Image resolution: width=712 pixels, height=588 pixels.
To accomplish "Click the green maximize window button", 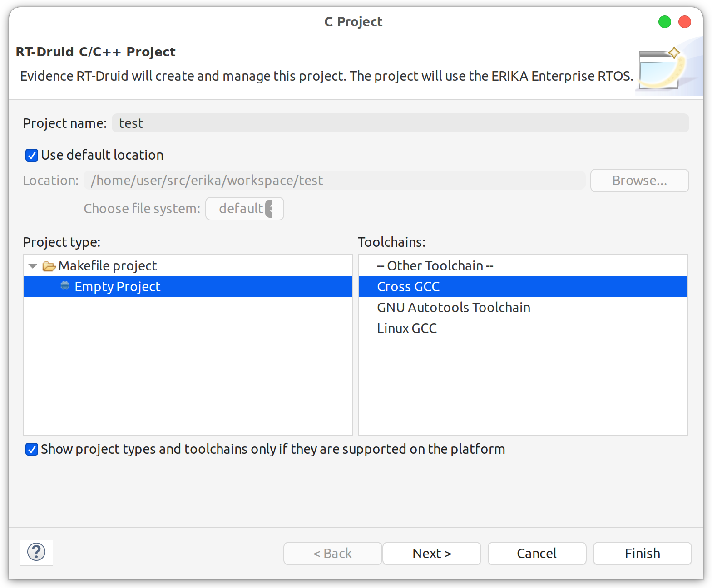I will [664, 22].
